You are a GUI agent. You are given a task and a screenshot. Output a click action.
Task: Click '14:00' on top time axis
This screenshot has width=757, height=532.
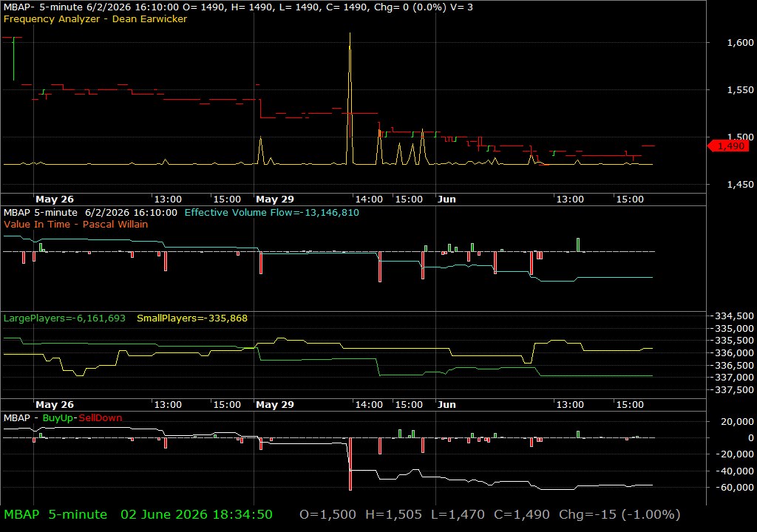pos(369,199)
